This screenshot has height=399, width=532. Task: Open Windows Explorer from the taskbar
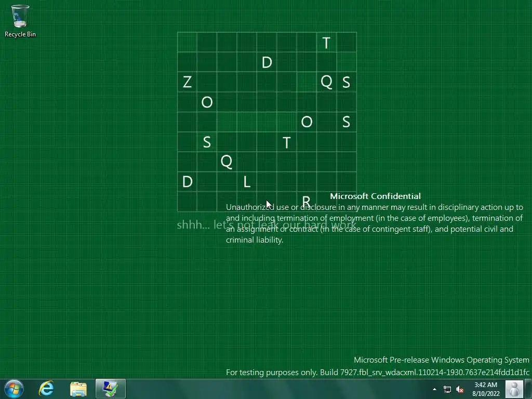pyautogui.click(x=78, y=389)
